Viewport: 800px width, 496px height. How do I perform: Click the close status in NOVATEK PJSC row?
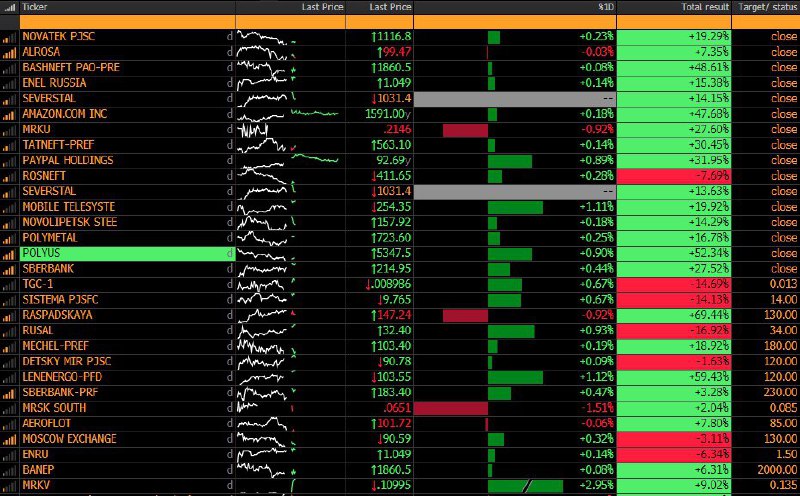tap(784, 37)
